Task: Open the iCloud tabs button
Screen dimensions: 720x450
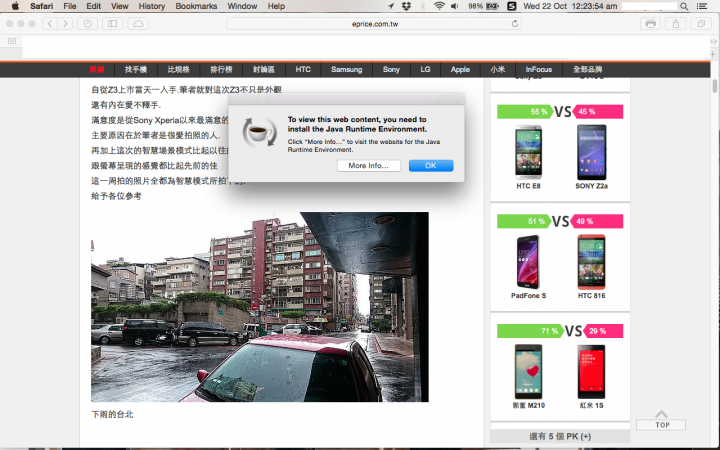Action: (x=138, y=23)
